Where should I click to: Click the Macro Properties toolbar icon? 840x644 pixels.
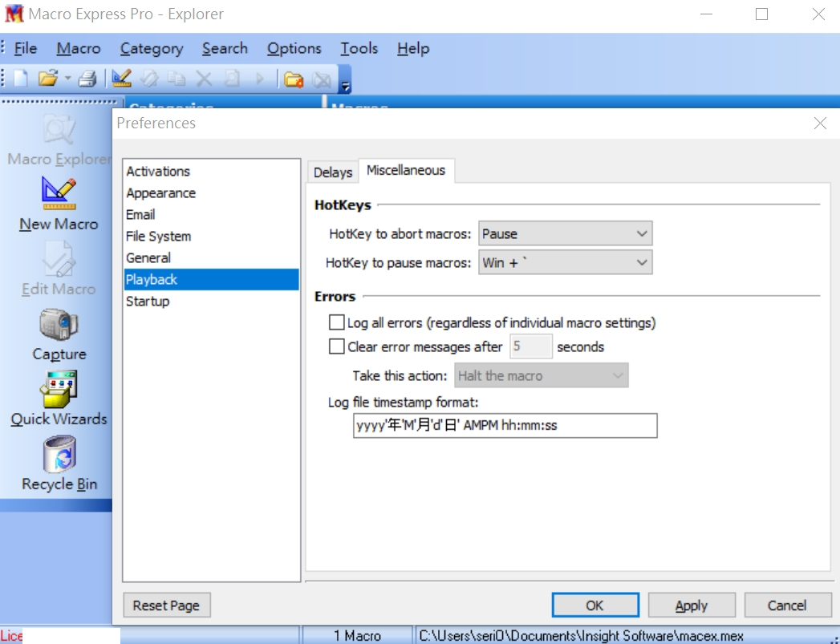pos(232,79)
